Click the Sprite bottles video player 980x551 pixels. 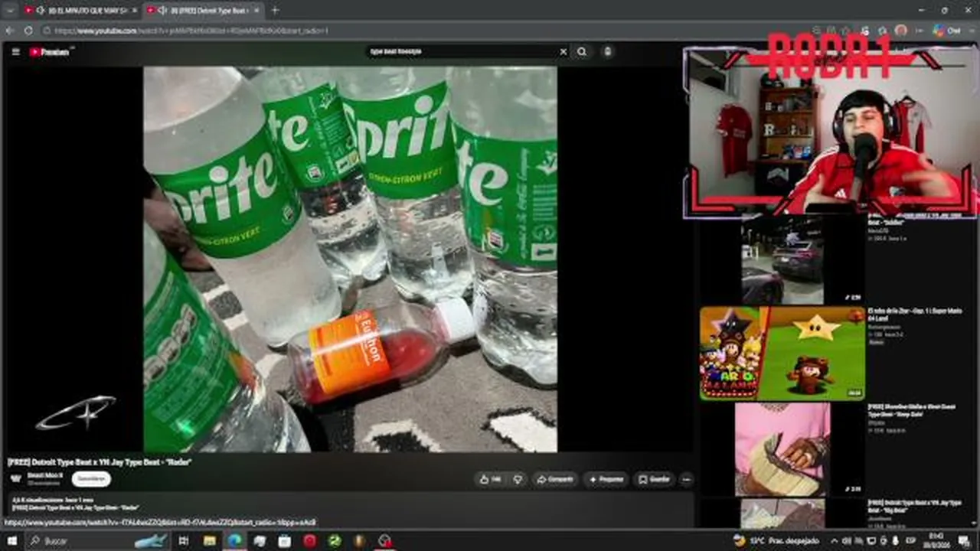pos(350,259)
